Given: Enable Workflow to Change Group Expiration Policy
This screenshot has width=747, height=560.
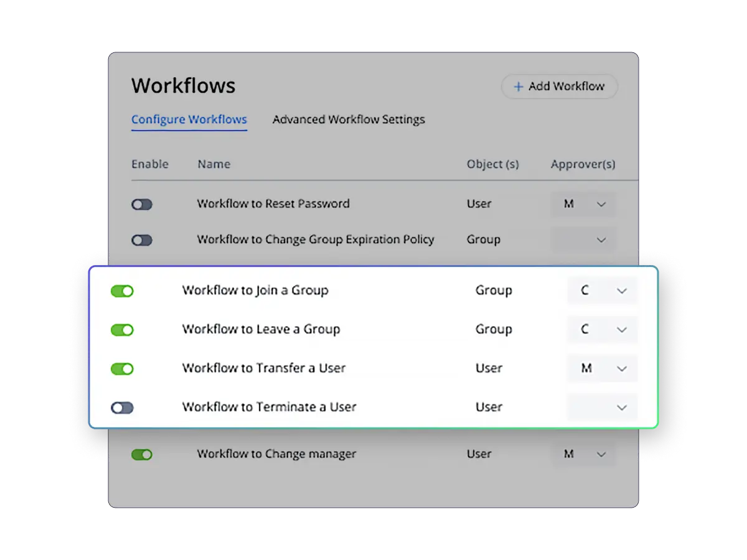Looking at the screenshot, I should [142, 240].
